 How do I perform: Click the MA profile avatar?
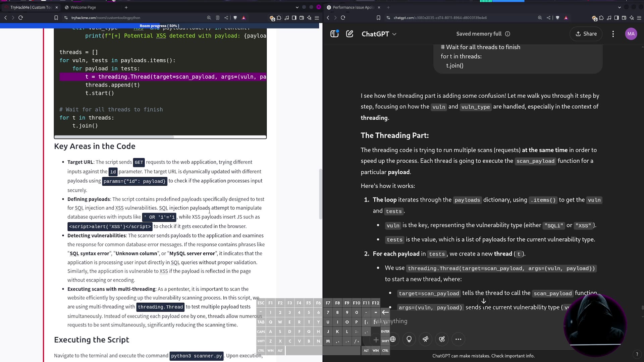click(631, 34)
